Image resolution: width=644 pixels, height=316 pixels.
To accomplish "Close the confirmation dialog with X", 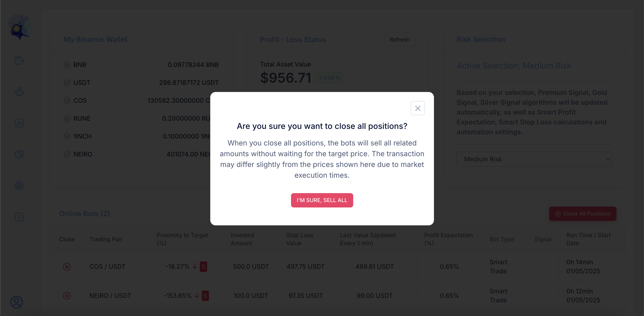I will pos(417,108).
